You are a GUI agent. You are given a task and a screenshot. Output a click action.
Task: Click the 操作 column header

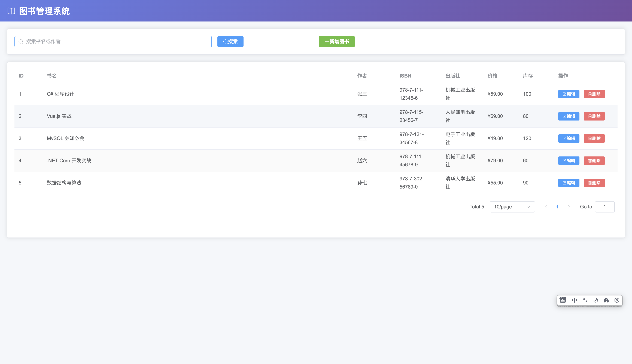pyautogui.click(x=563, y=76)
